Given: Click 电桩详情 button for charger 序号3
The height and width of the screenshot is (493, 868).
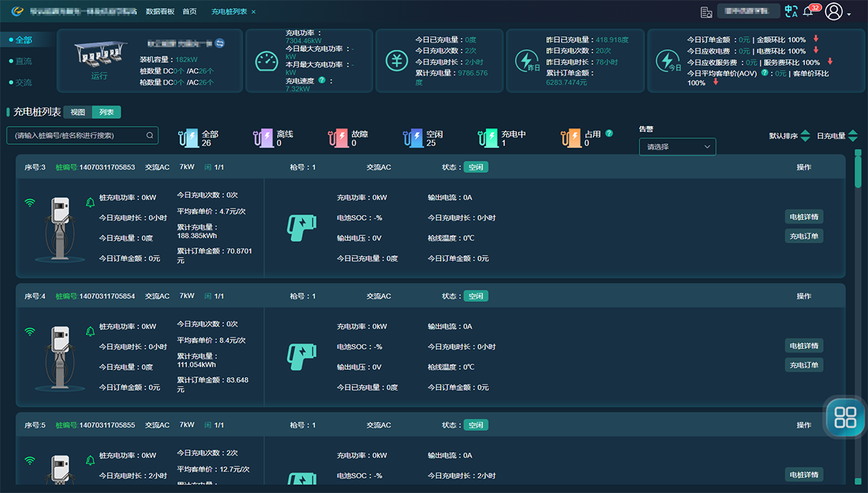Looking at the screenshot, I should click(804, 216).
